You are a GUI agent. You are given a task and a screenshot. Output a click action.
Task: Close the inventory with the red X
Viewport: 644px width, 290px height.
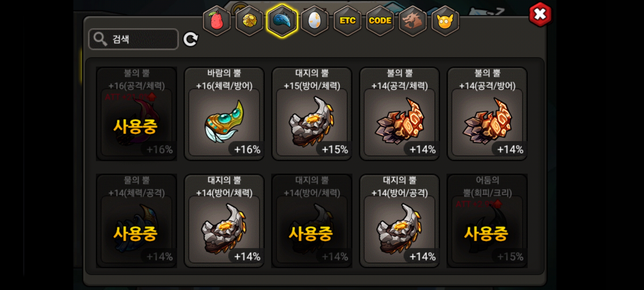pyautogui.click(x=540, y=15)
